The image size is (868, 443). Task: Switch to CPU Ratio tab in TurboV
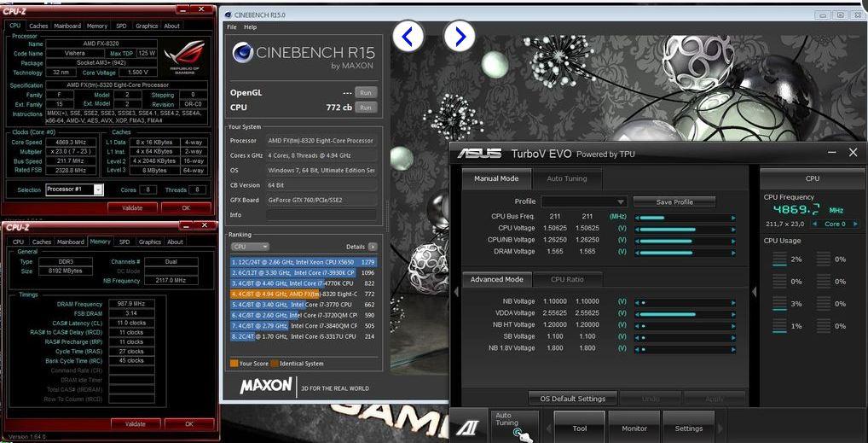[x=567, y=279]
